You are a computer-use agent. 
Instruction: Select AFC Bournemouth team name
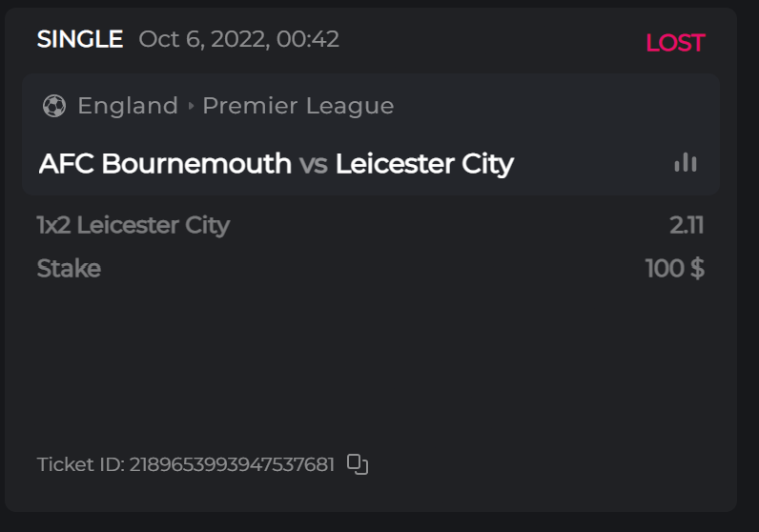[x=165, y=164]
